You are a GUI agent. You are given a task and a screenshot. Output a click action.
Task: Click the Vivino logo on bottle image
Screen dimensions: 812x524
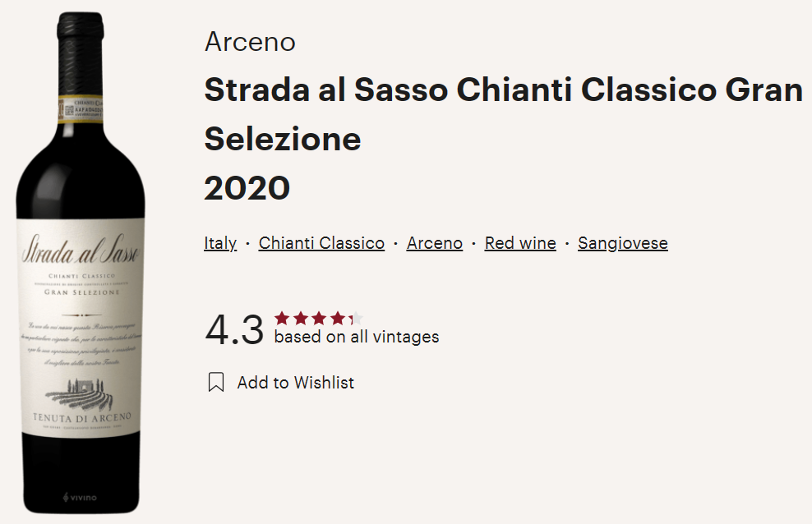[80, 498]
